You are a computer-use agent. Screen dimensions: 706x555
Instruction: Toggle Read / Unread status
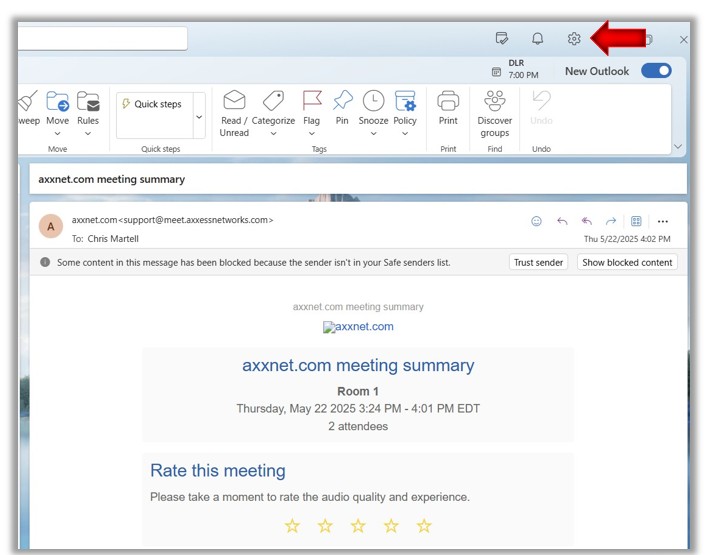click(234, 112)
